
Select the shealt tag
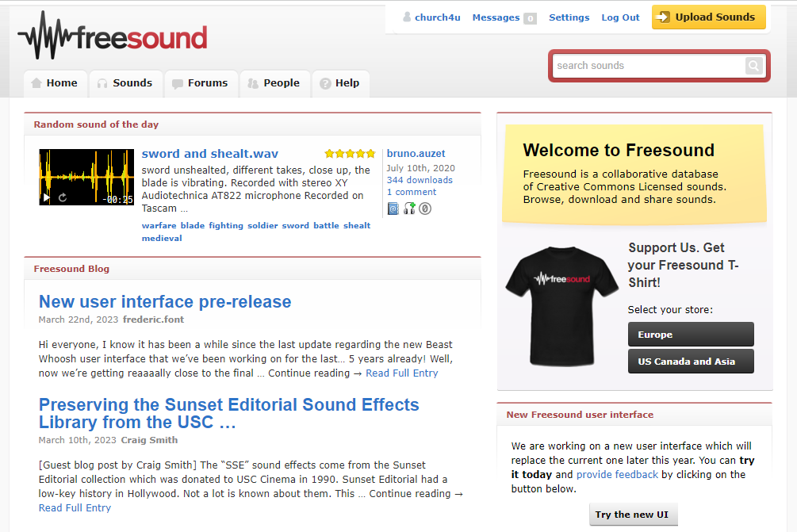[357, 226]
